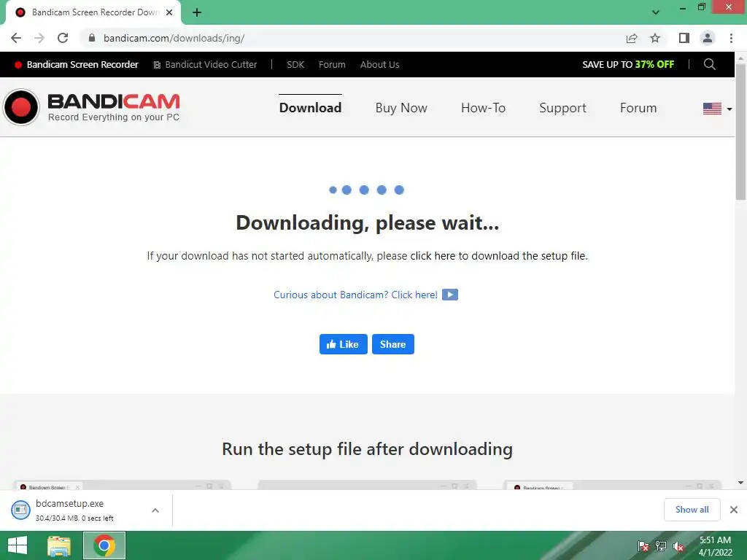Viewport: 747px width, 560px height.
Task: Bookmark this page with star icon
Action: (655, 38)
